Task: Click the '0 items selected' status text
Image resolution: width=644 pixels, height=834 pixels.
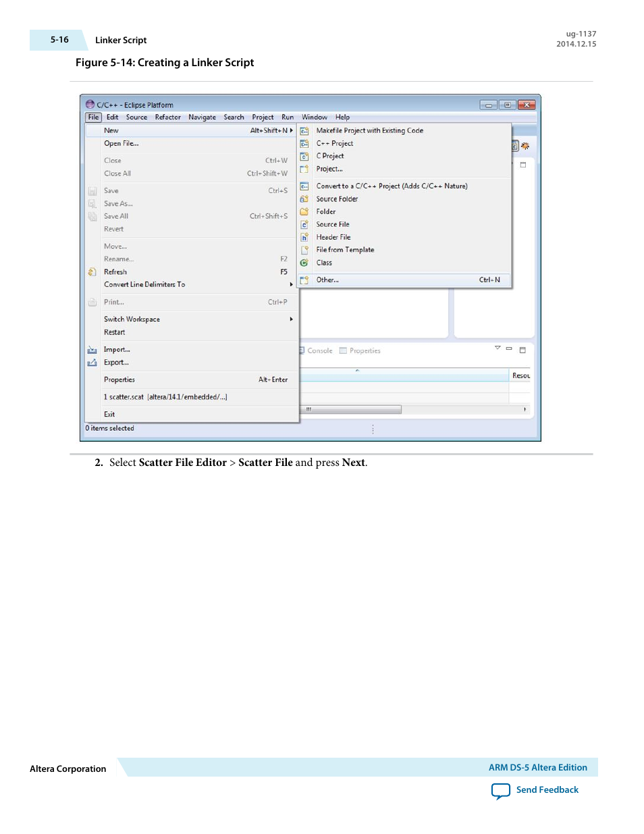Action: point(109,428)
